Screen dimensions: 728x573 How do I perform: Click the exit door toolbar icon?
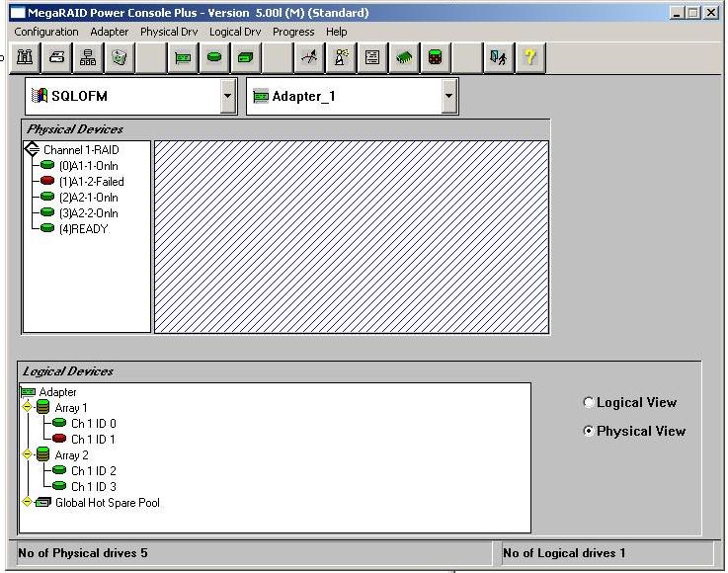point(498,57)
